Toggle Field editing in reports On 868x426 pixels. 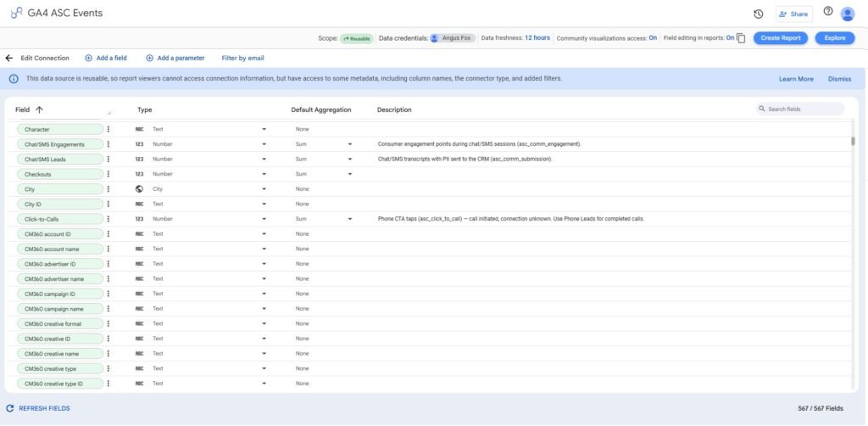click(730, 38)
